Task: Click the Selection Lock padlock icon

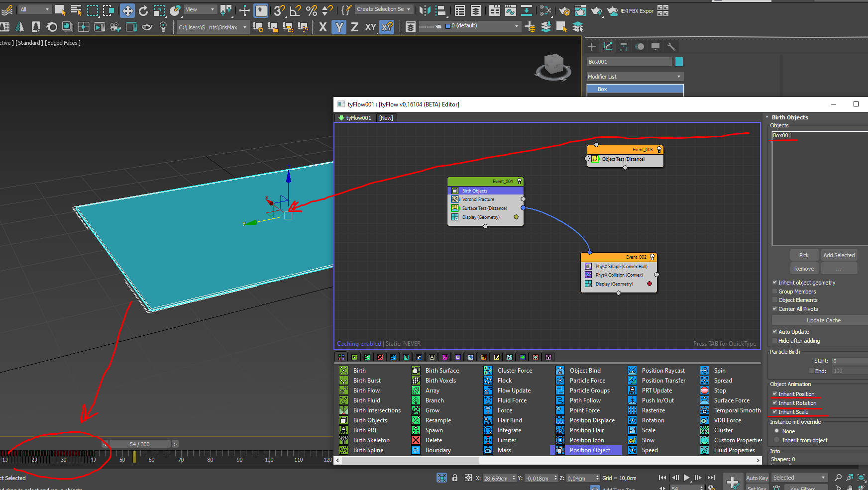Action: point(455,478)
